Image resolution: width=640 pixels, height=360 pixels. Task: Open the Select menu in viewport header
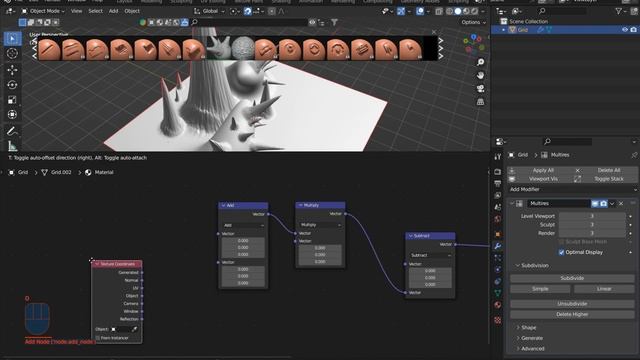click(x=96, y=11)
